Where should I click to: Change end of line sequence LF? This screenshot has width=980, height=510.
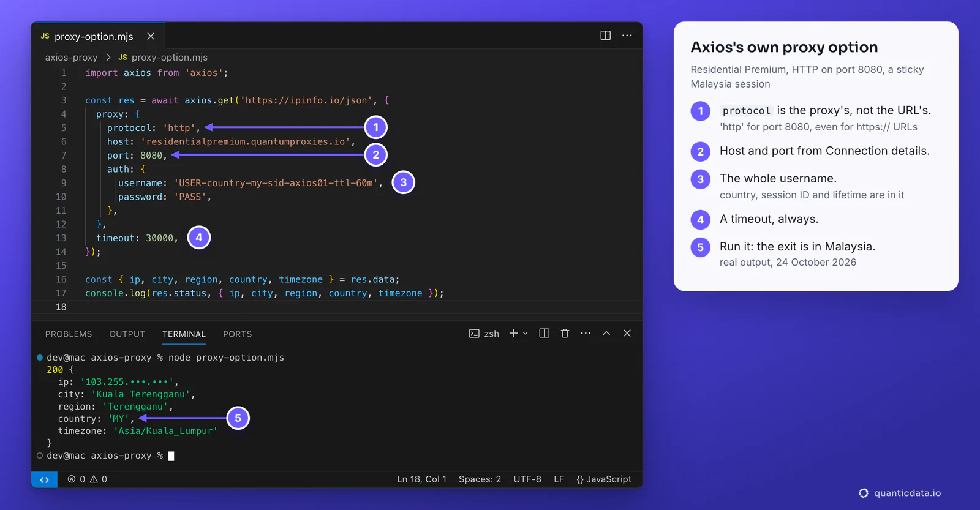click(559, 479)
